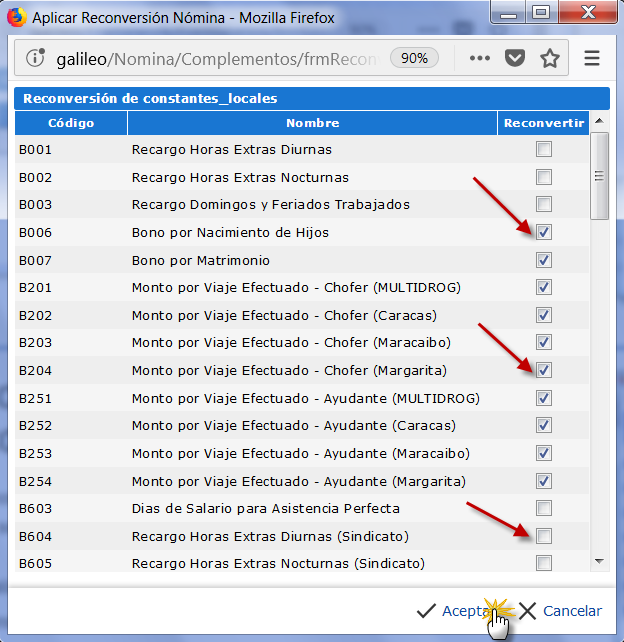Check Reconvertir for B003 Recargo Domingos y Feriados
This screenshot has width=624, height=642.
tap(544, 204)
